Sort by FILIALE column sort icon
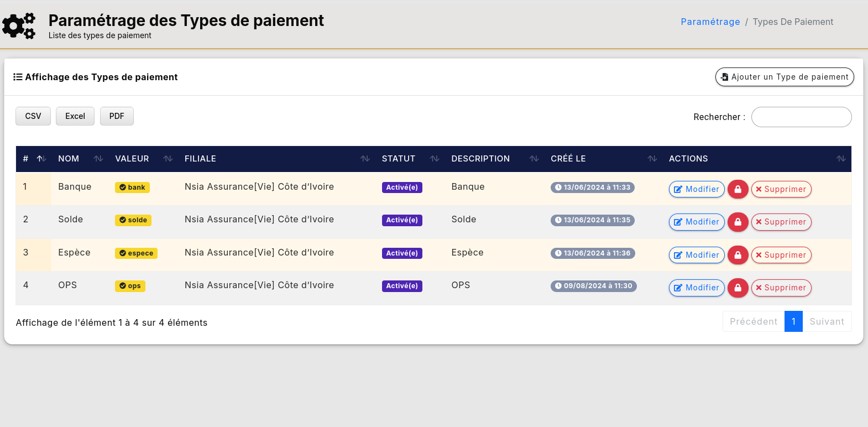 click(365, 159)
